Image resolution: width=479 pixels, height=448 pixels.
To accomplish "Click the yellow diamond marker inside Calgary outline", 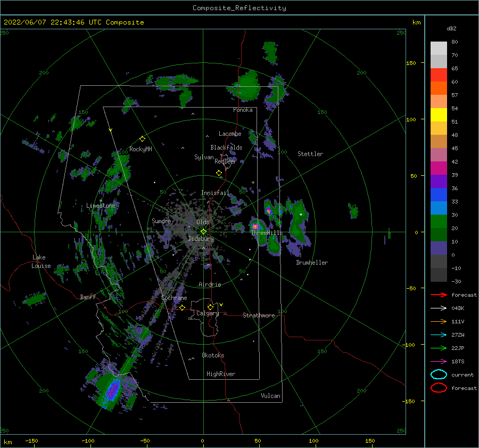I will click(210, 307).
